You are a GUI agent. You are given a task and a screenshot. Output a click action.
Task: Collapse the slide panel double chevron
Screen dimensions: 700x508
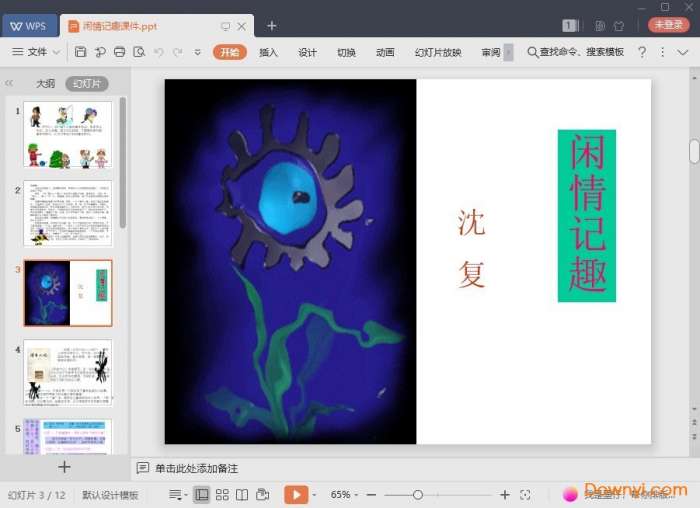click(9, 83)
